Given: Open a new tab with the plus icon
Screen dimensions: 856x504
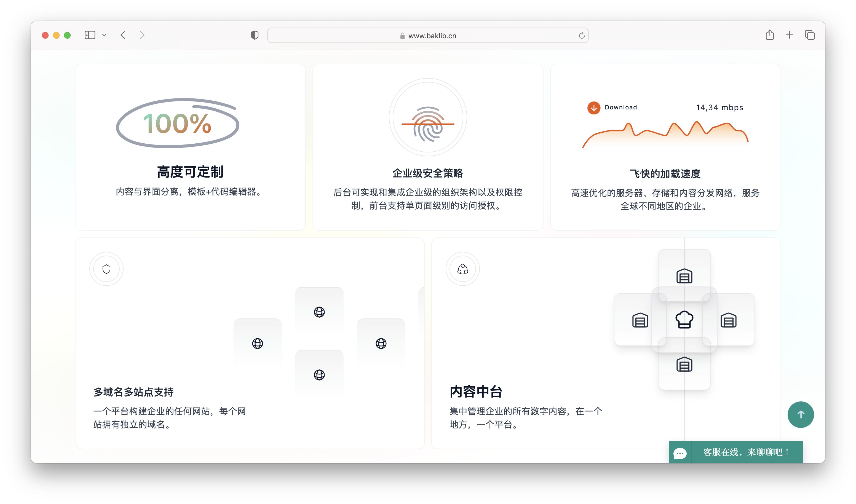Looking at the screenshot, I should click(790, 35).
